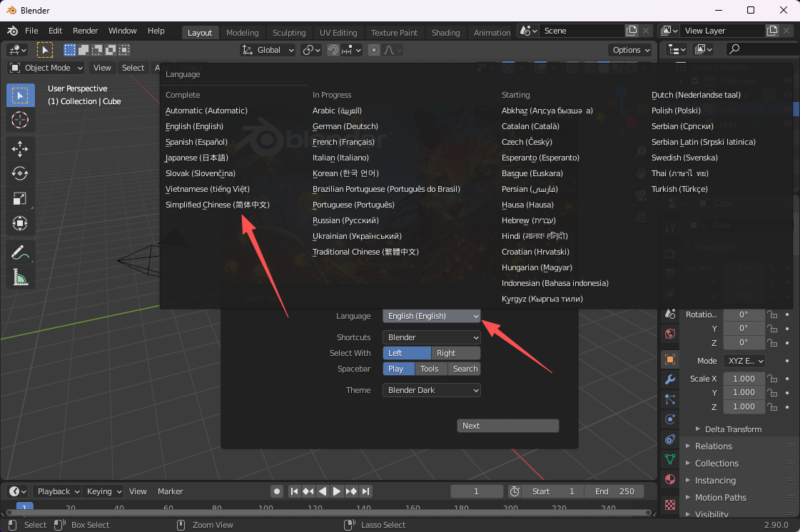
Task: Click the Next button in the setup dialog
Action: pyautogui.click(x=507, y=425)
